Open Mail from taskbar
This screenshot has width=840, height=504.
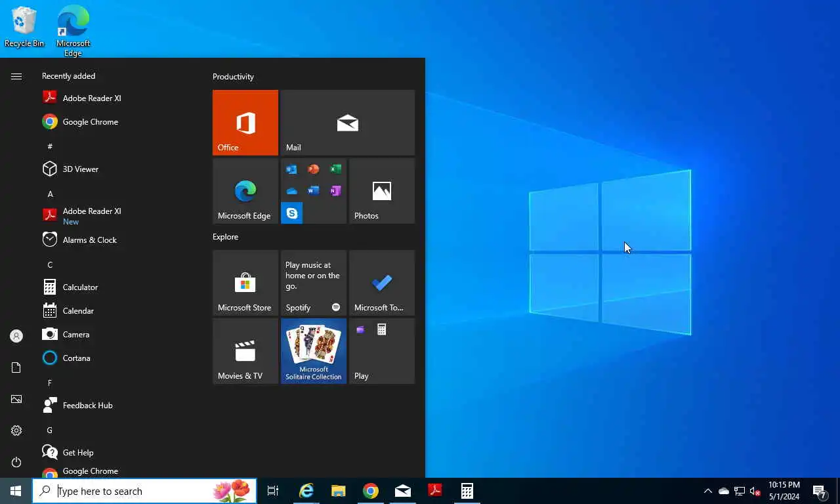pos(403,491)
